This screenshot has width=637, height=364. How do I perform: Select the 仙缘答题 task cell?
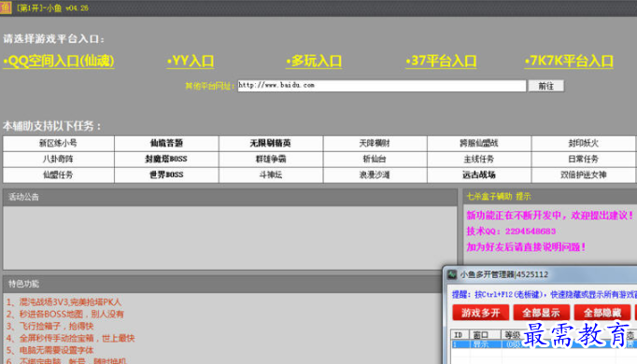[166, 143]
